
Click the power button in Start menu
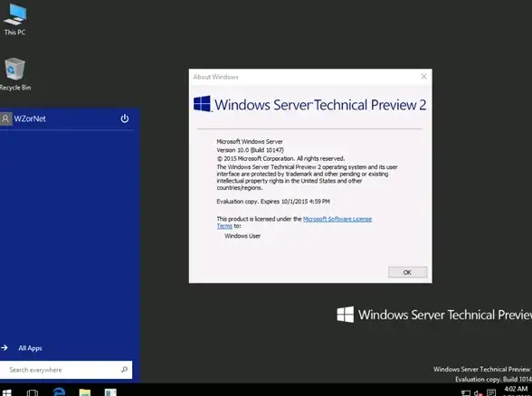(125, 118)
